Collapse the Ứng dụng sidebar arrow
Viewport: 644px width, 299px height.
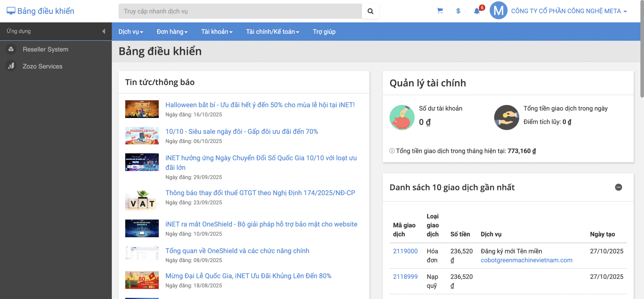104,31
